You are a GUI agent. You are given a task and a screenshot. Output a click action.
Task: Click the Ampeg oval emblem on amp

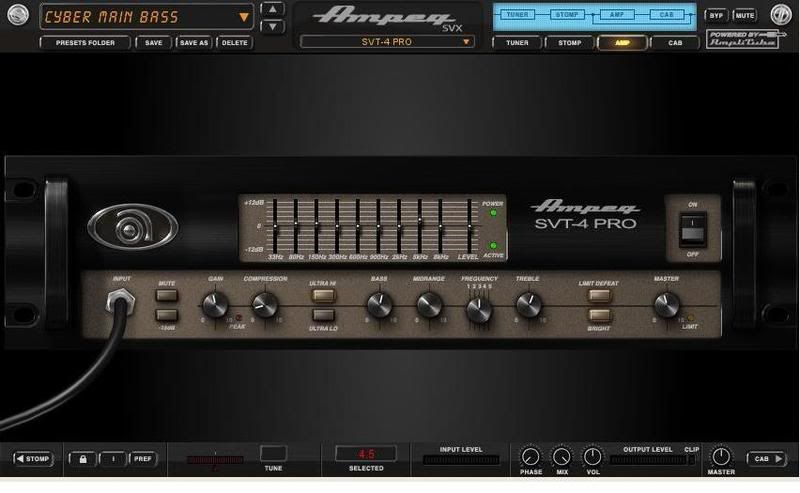coord(133,227)
